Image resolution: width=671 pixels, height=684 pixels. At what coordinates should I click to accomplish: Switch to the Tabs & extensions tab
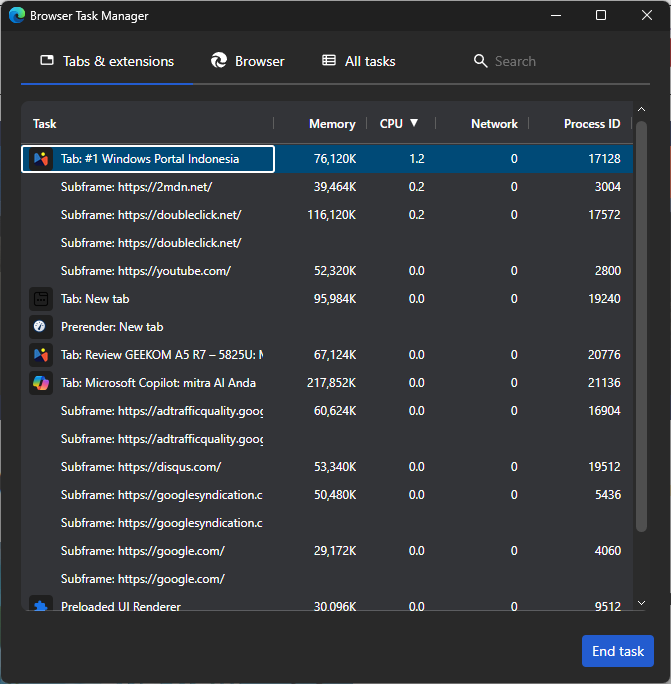point(107,61)
